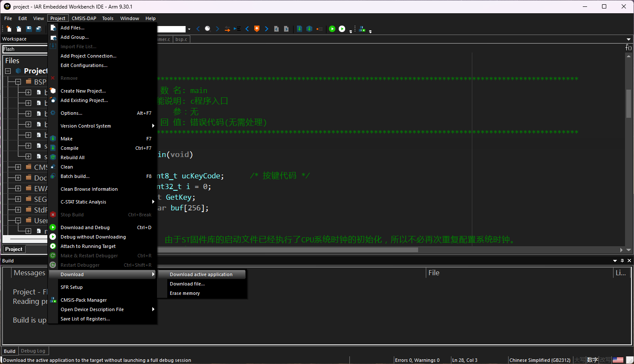Expand the Doc folder in the workspace tree
This screenshot has width=634, height=364.
18,178
